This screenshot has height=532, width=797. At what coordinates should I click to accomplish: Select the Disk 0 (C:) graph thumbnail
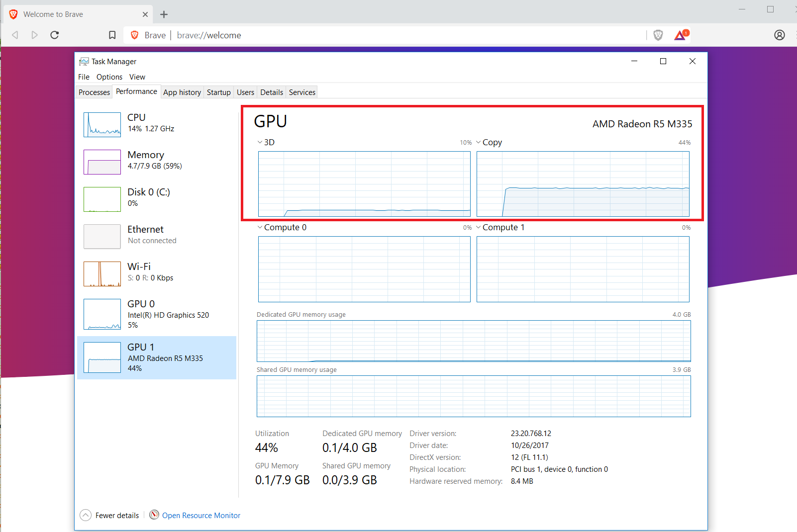coord(102,199)
